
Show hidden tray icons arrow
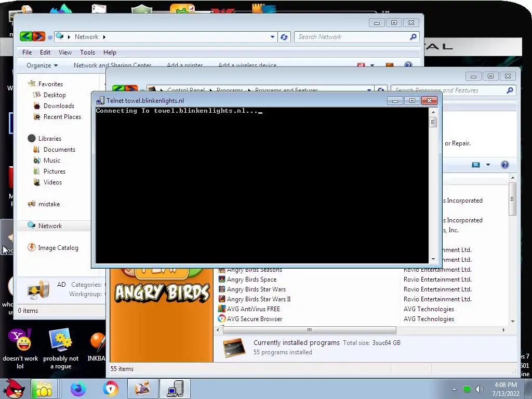(454, 389)
